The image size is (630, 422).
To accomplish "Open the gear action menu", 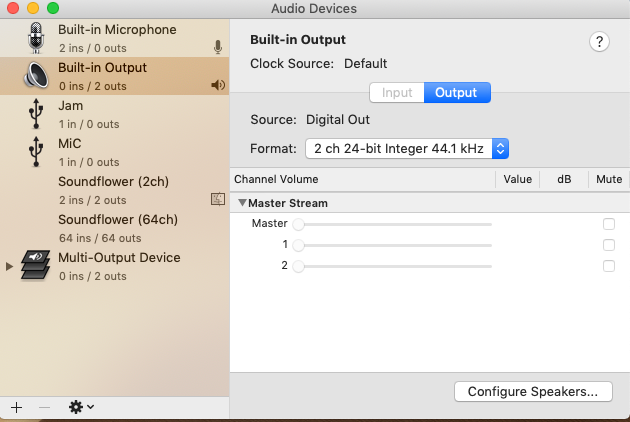I will (x=80, y=407).
